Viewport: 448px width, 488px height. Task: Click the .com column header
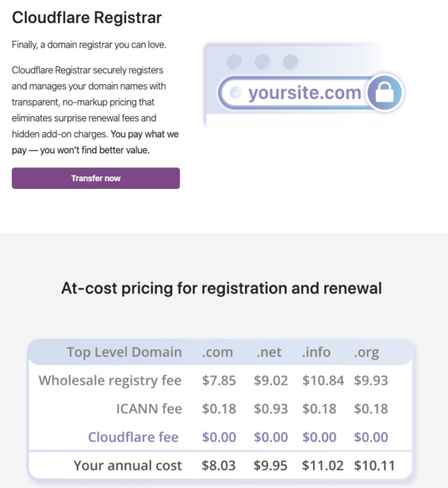pyautogui.click(x=217, y=352)
